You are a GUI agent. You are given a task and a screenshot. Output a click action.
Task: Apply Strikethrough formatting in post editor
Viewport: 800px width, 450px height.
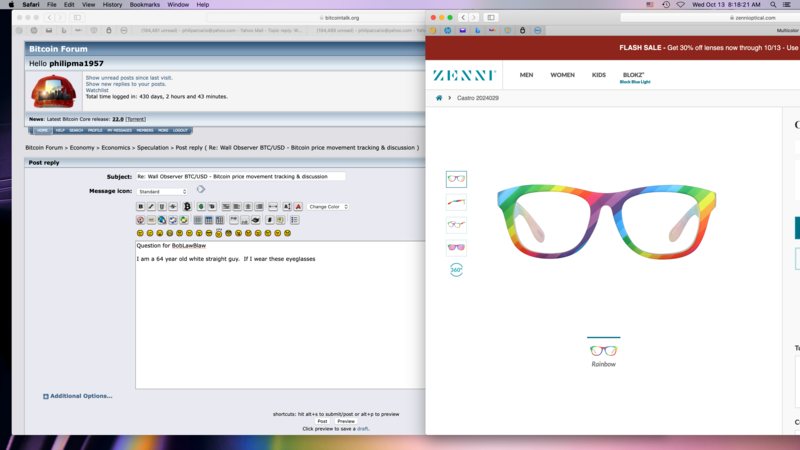pos(173,207)
